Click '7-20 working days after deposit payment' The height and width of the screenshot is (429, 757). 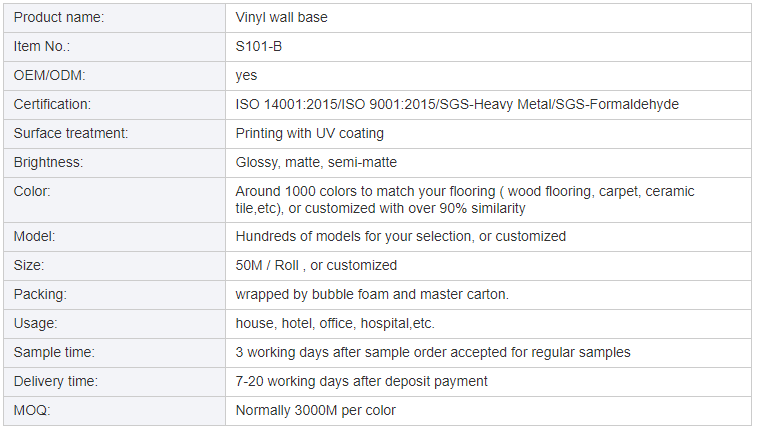tap(361, 382)
